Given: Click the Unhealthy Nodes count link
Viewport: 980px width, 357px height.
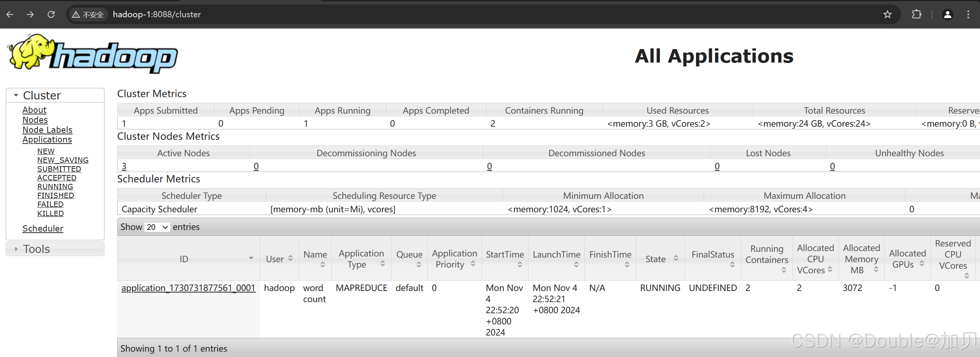Looking at the screenshot, I should point(832,166).
